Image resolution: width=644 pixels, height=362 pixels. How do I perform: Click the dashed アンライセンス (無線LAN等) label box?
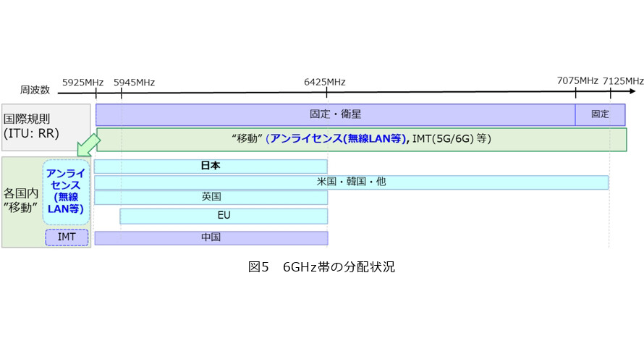[66, 192]
